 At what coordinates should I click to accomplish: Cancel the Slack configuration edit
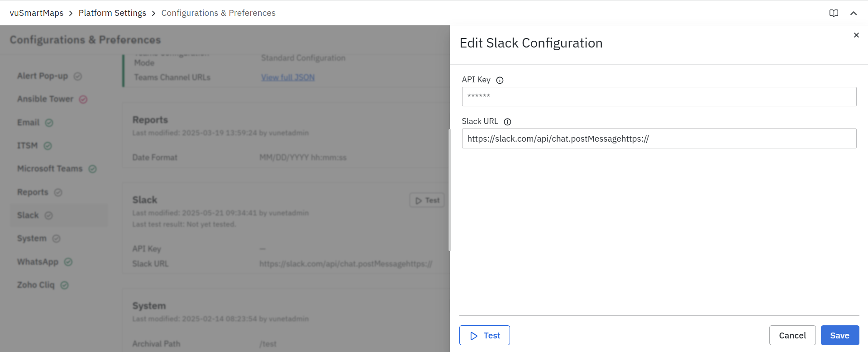pos(792,335)
